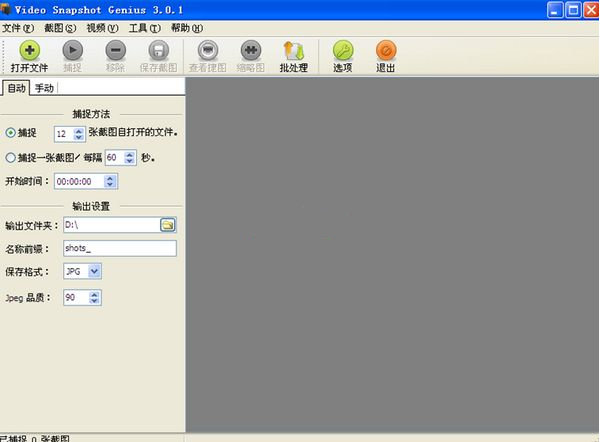Click the 移除 (Remove) minus icon

point(116,50)
